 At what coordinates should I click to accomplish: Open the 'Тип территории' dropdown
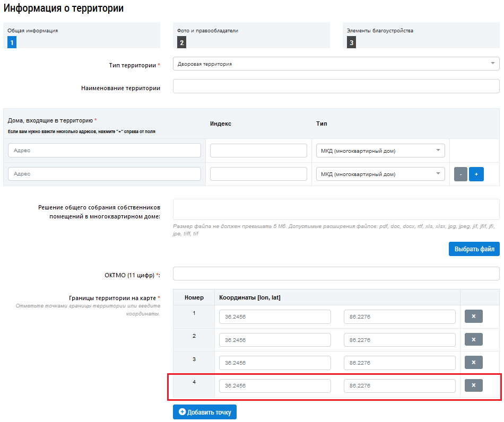(336, 64)
